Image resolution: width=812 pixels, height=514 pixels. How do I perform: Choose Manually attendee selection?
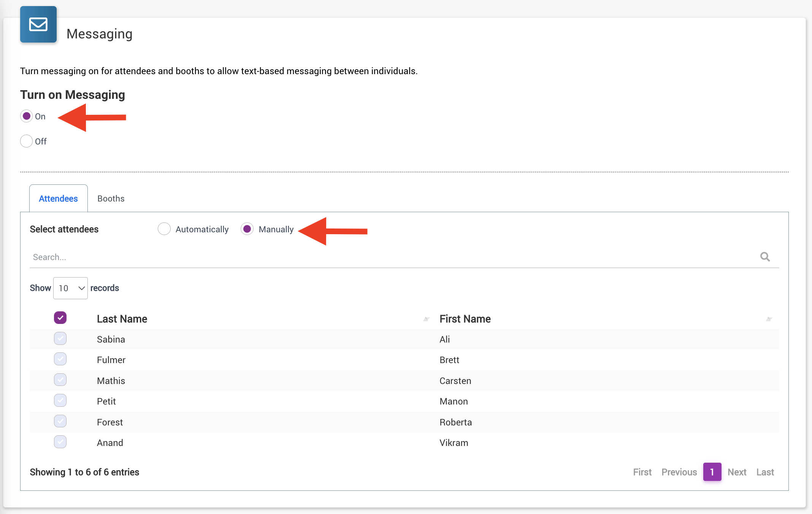[x=247, y=229]
